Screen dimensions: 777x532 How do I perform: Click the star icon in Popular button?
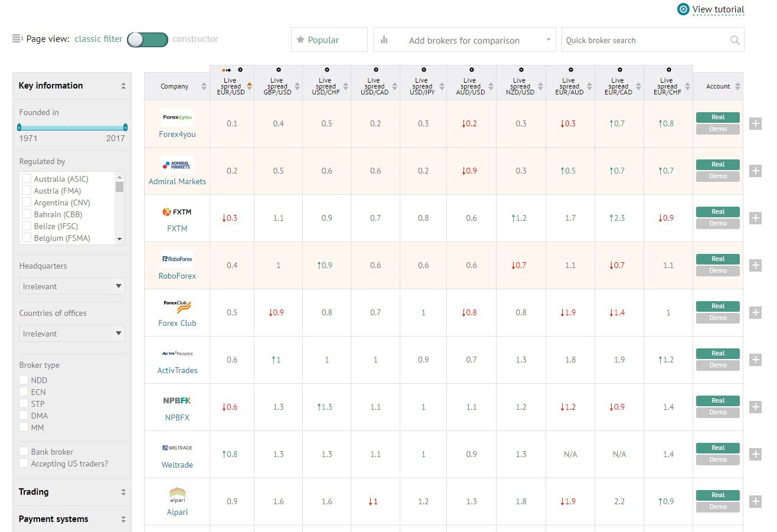point(301,40)
